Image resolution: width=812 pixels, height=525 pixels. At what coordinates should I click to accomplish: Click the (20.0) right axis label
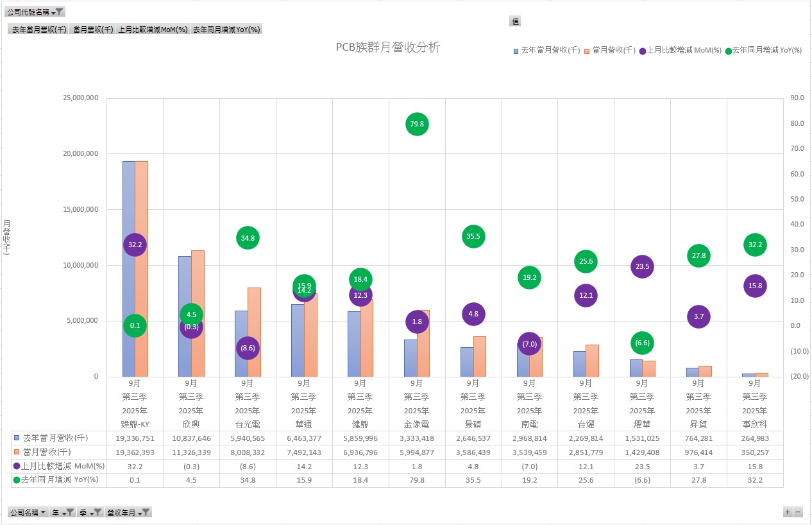coord(800,377)
